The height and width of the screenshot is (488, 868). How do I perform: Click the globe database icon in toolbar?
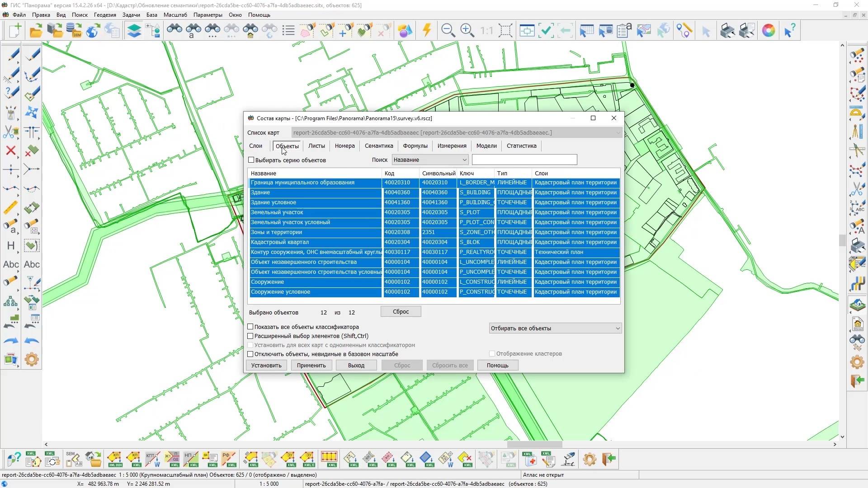point(93,30)
